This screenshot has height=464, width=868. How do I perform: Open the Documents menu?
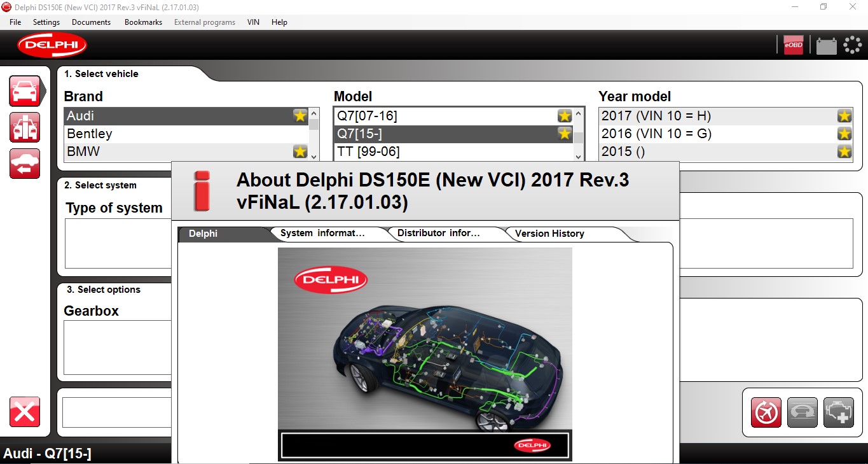(x=91, y=22)
